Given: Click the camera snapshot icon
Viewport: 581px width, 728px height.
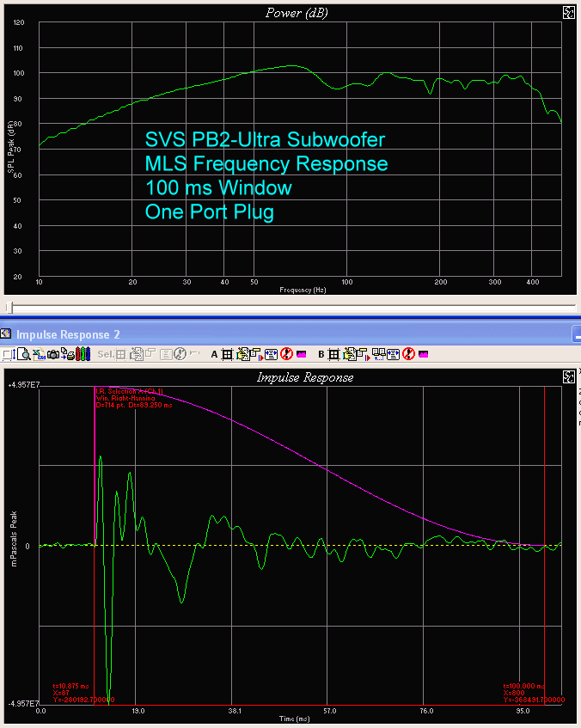Looking at the screenshot, I should coord(53,353).
